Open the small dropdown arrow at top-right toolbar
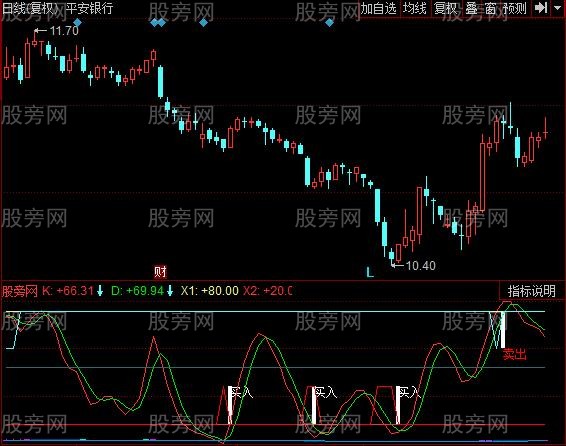Screen dimensions: 566x446 pyautogui.click(x=557, y=8)
